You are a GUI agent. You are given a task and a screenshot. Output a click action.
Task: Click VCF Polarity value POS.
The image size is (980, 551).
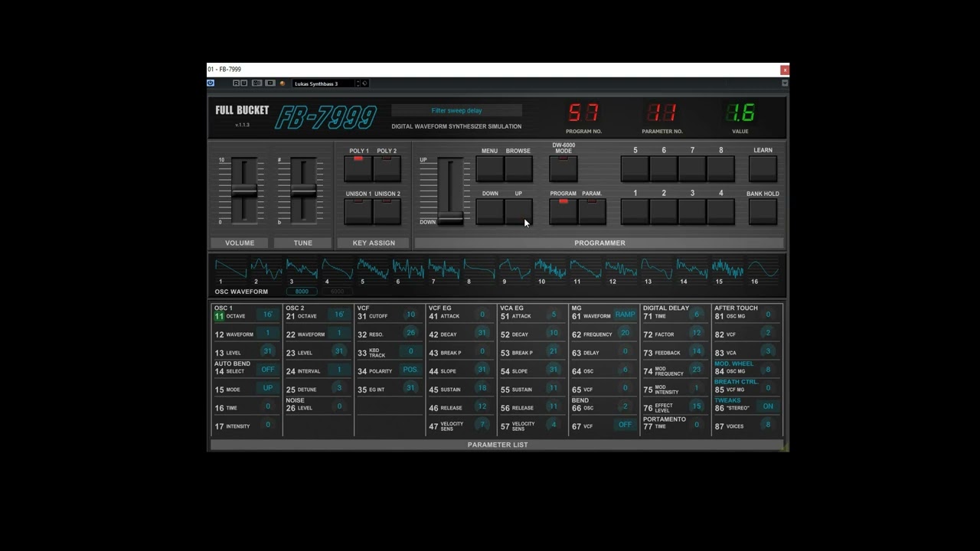(x=410, y=370)
